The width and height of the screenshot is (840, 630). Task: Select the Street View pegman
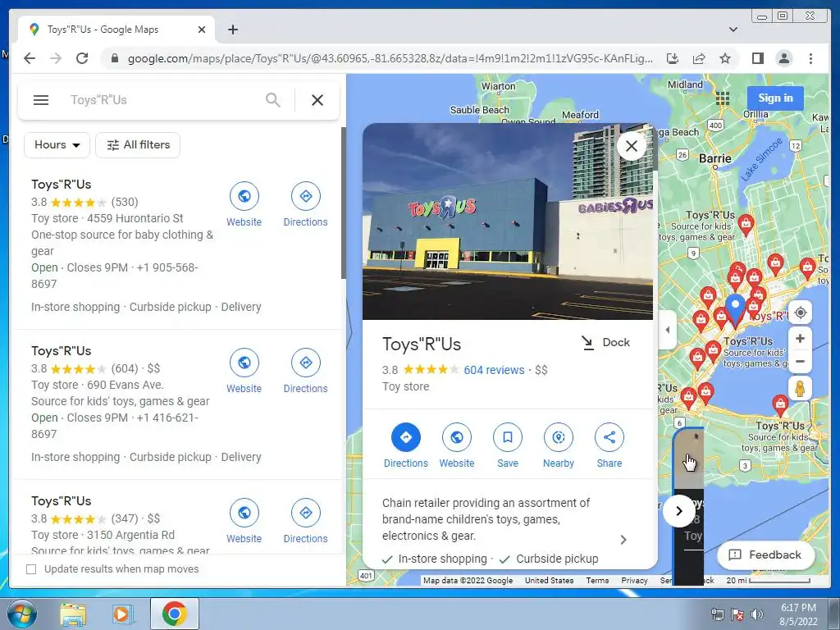(801, 388)
